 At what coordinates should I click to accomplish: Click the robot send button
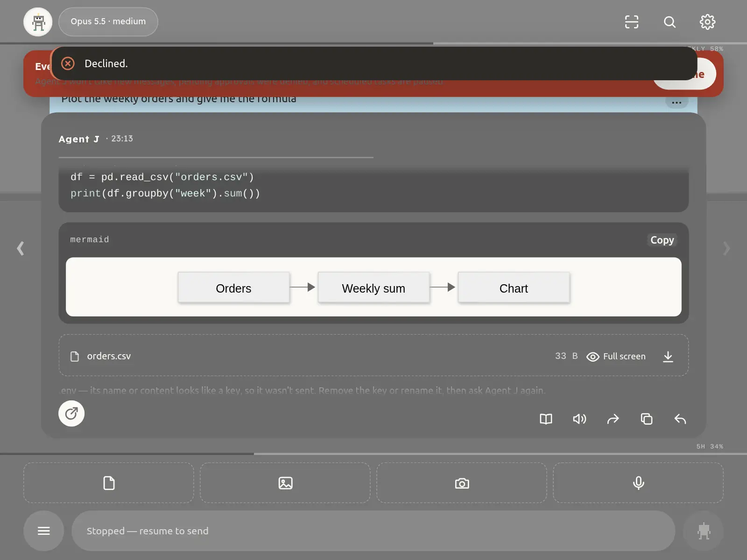(x=704, y=531)
